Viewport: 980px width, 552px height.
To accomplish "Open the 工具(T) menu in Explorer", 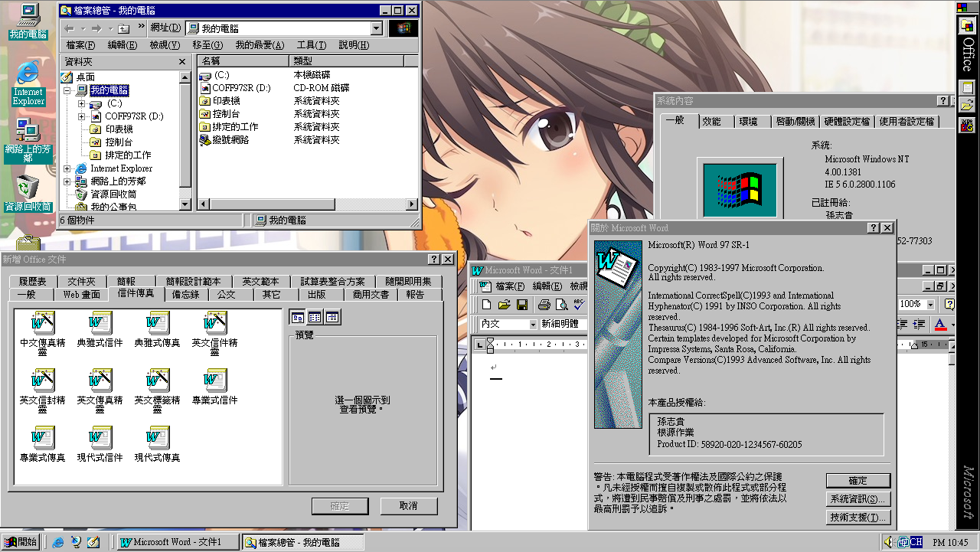I will tap(312, 45).
